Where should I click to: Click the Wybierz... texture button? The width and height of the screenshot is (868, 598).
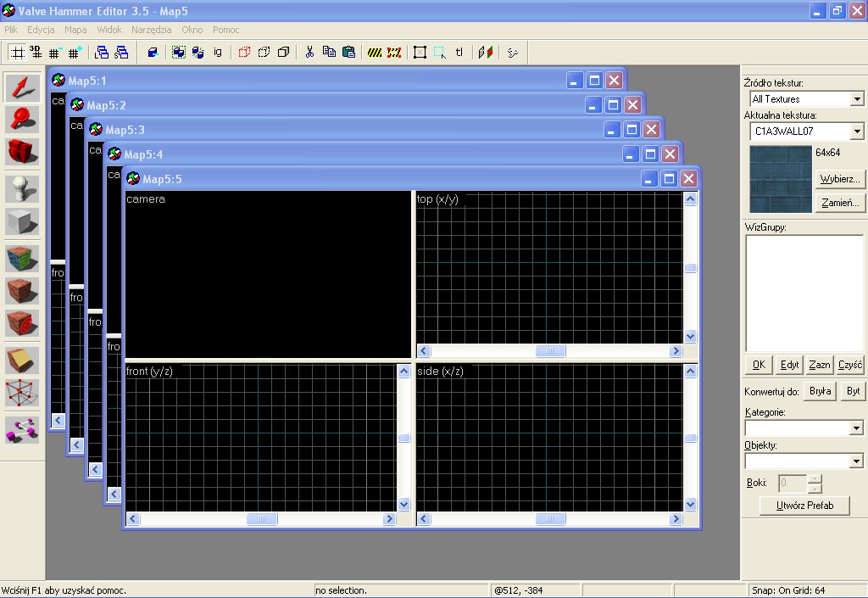[x=840, y=179]
